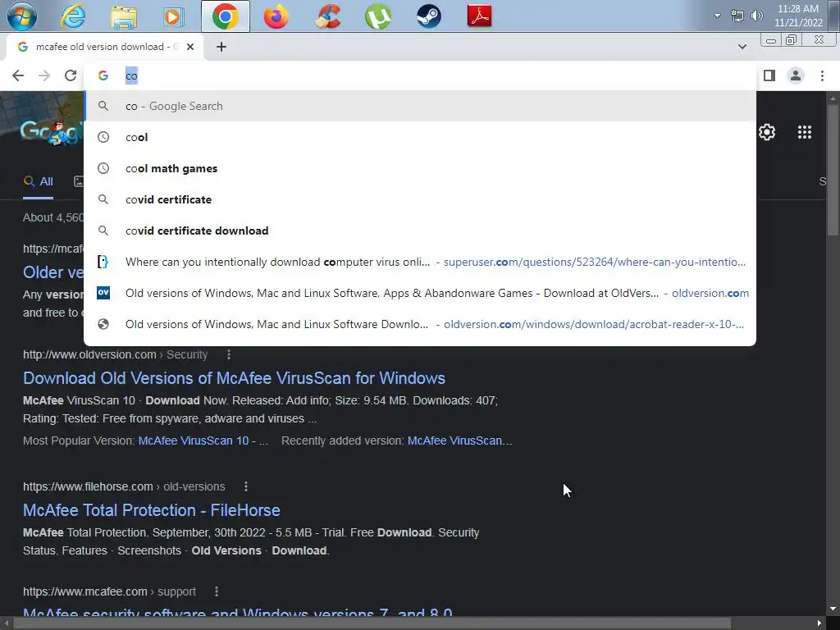Open more options for filehorse.com result
The width and height of the screenshot is (840, 630).
246,486
